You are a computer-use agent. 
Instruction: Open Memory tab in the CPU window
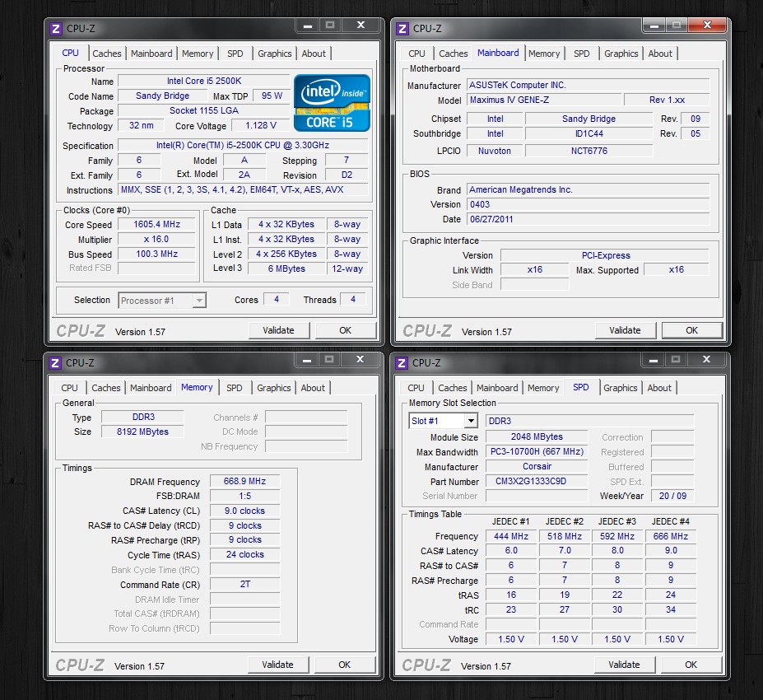click(198, 54)
